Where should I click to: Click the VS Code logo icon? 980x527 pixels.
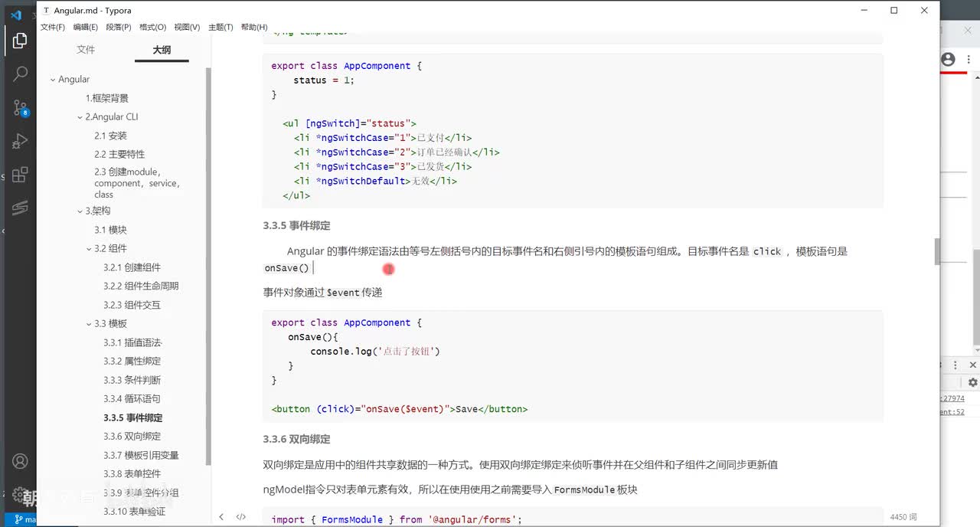(16, 15)
